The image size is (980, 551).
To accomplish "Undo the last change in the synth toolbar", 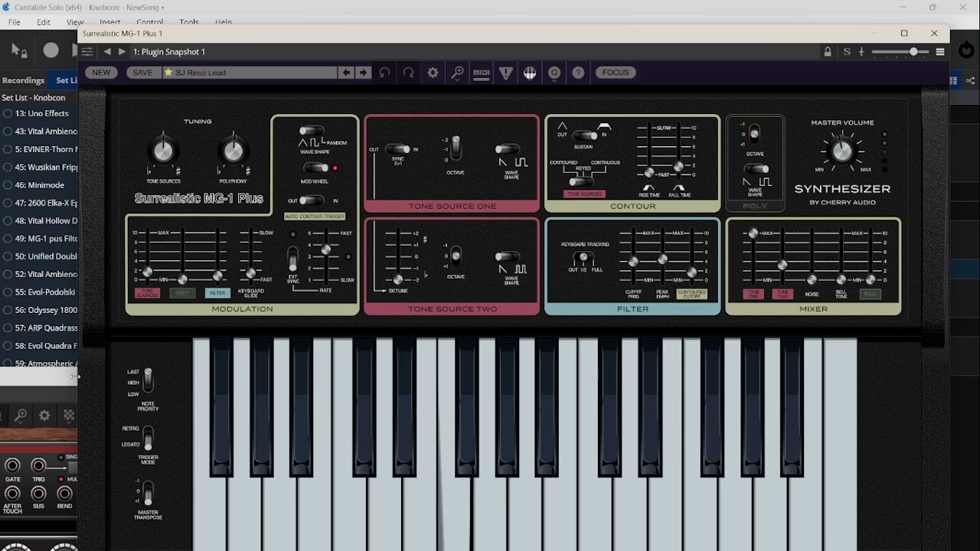I will 384,73.
